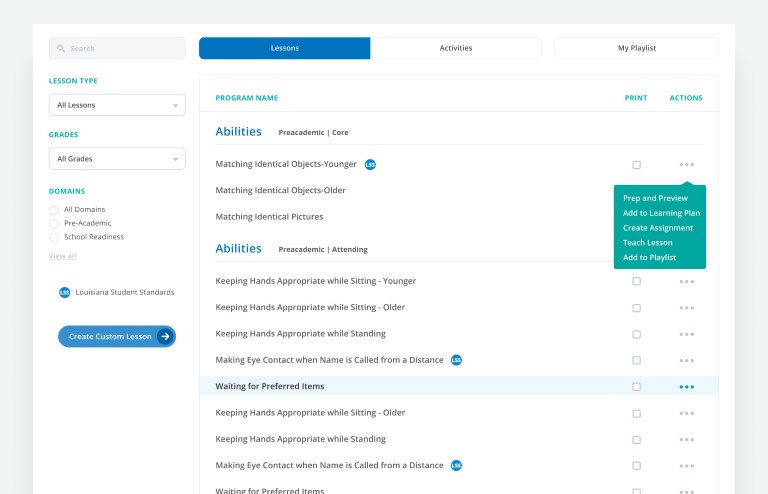
Task: Click Abilities heading for Preacademic | Core
Action: pyautogui.click(x=239, y=131)
